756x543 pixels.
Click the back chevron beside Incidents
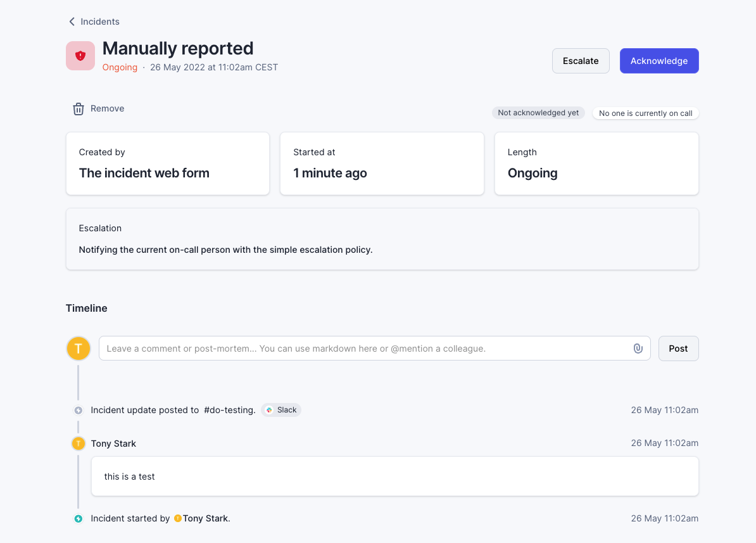click(72, 22)
